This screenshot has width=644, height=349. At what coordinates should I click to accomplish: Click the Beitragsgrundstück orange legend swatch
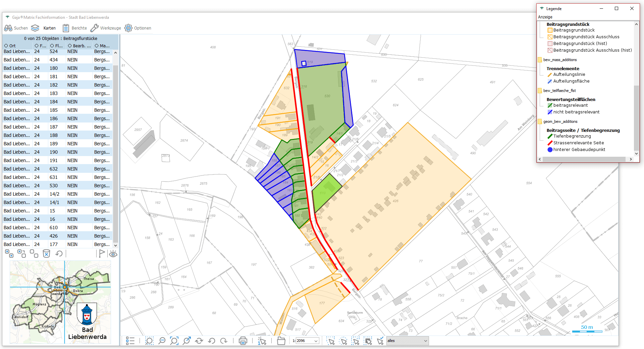coord(550,30)
